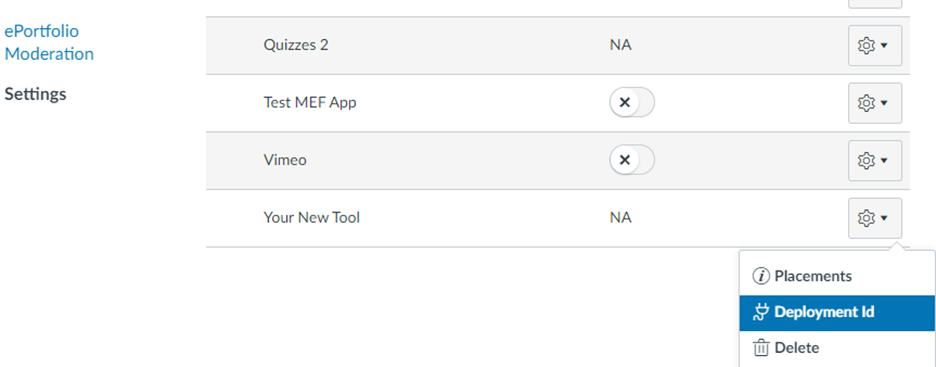936x367 pixels.
Task: Click the gear icon in Quizzes 2 row
Action: click(866, 45)
